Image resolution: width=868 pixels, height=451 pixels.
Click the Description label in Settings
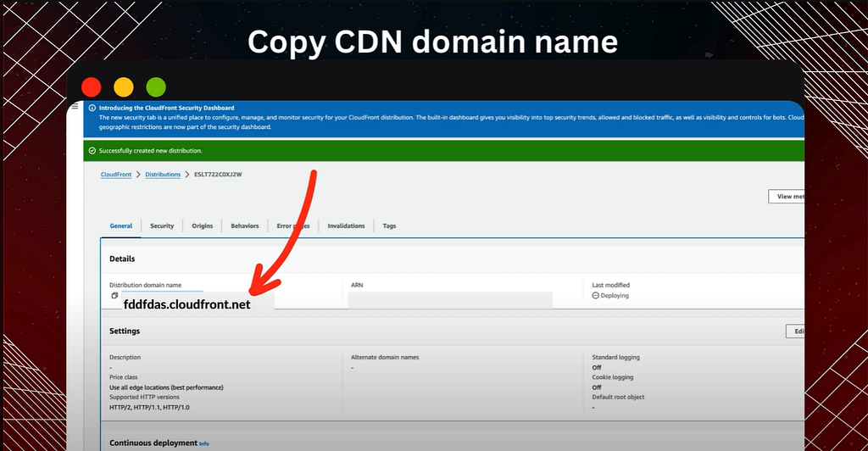(x=125, y=358)
